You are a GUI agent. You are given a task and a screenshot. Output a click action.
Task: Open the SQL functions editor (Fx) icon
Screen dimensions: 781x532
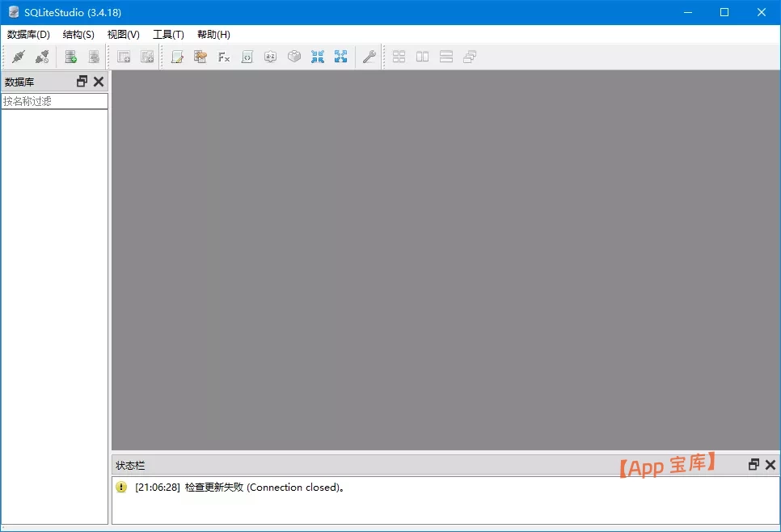(224, 57)
